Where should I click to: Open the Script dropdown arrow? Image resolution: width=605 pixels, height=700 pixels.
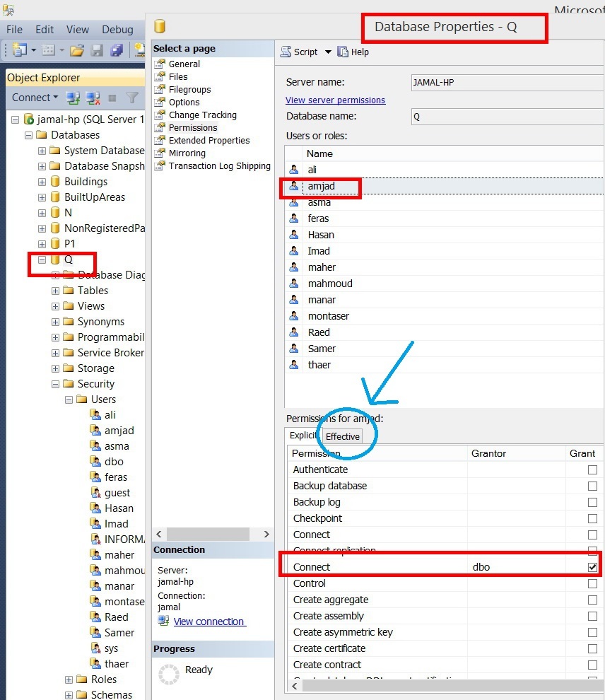[x=328, y=52]
